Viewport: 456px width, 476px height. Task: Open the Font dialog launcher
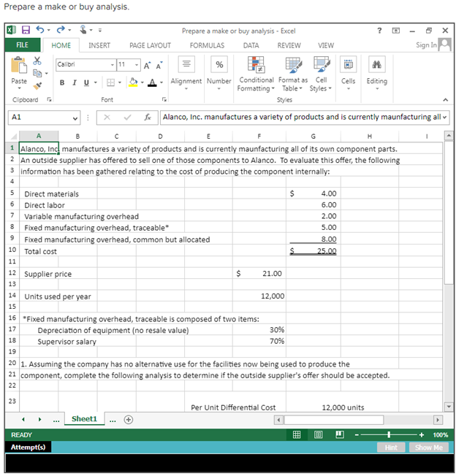pos(164,99)
